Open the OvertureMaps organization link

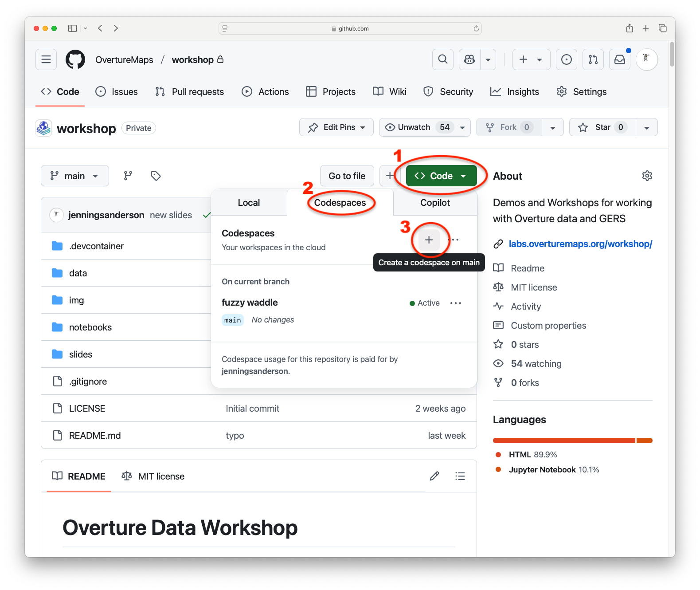click(124, 60)
